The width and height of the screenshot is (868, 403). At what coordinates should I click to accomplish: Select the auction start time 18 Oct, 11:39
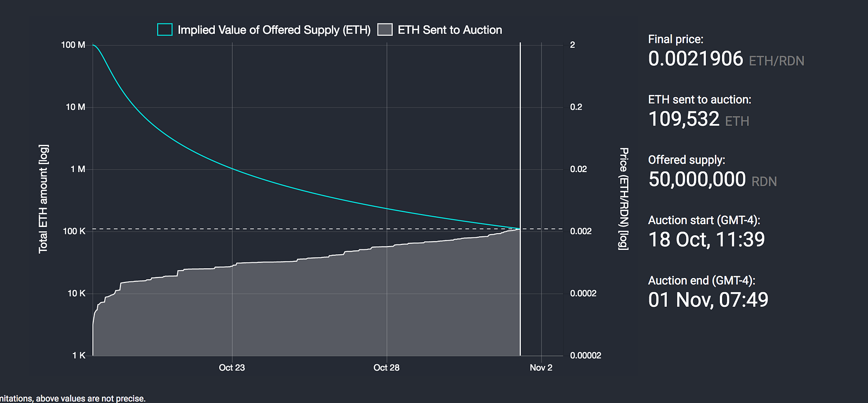coord(706,240)
